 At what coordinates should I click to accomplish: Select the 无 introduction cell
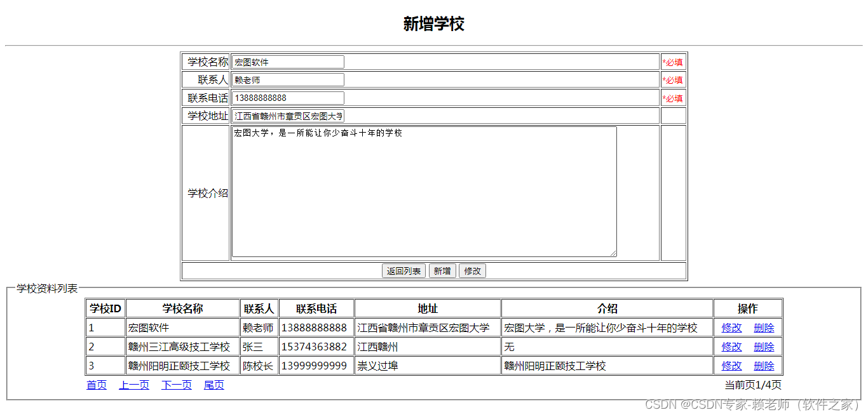(x=607, y=347)
